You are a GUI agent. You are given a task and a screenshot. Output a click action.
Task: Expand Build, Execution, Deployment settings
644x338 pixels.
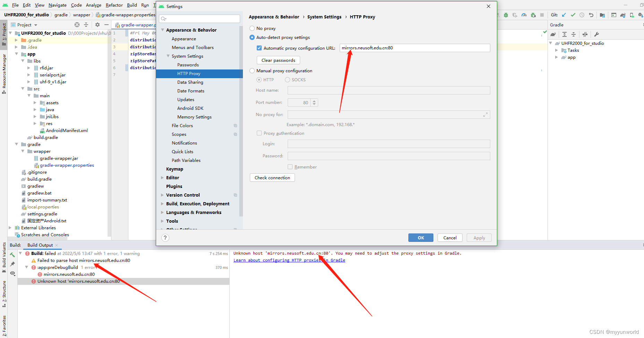(162, 204)
